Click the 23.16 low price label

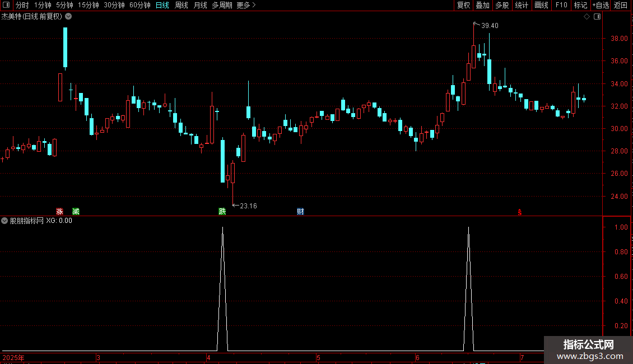248,206
